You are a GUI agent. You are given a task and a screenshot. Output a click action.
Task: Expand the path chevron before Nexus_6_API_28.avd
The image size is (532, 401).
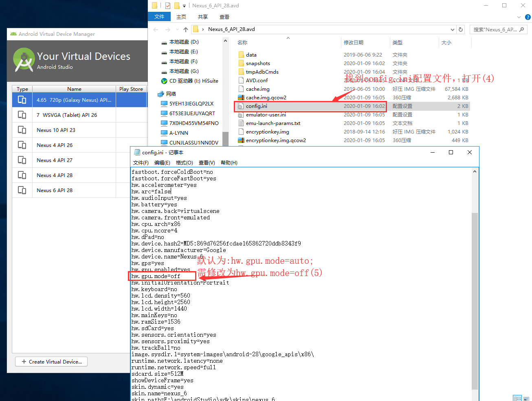[203, 29]
